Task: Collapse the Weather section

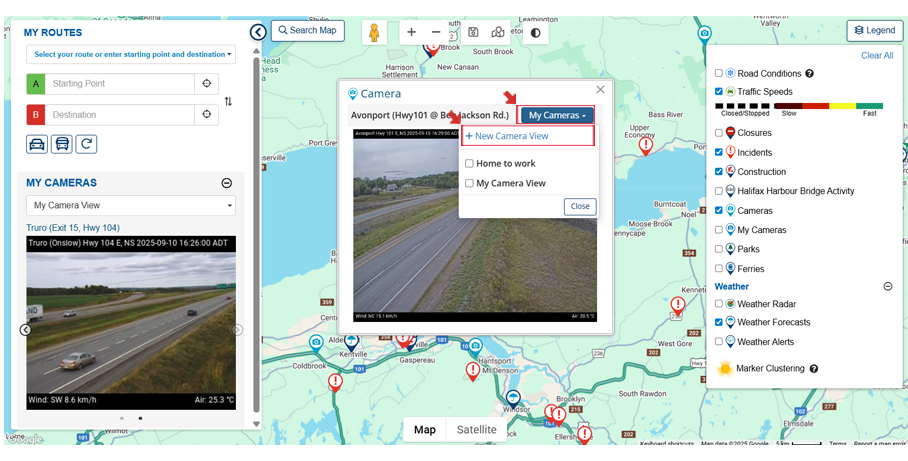Action: tap(887, 287)
